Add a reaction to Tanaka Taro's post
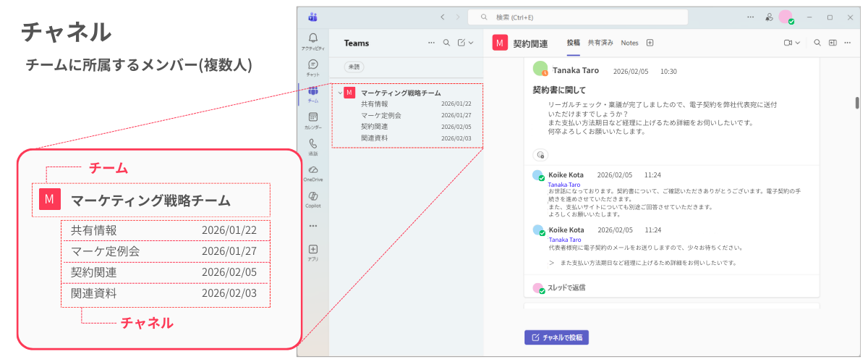The image size is (868, 362). (540, 155)
